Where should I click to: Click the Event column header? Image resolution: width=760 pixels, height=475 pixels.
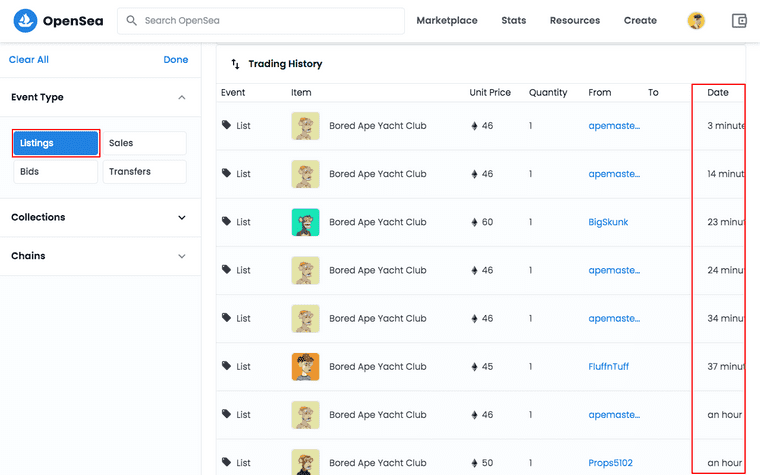[233, 93]
